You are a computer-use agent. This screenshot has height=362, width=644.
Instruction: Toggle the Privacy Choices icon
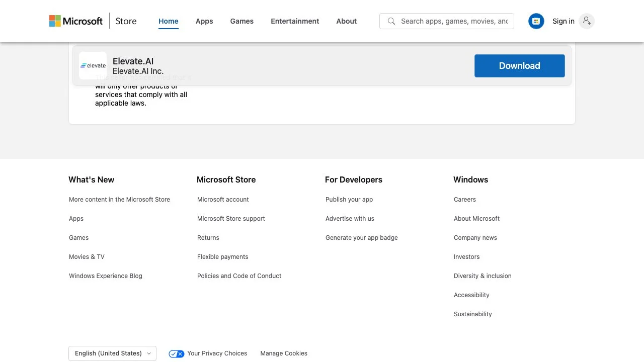(x=177, y=353)
